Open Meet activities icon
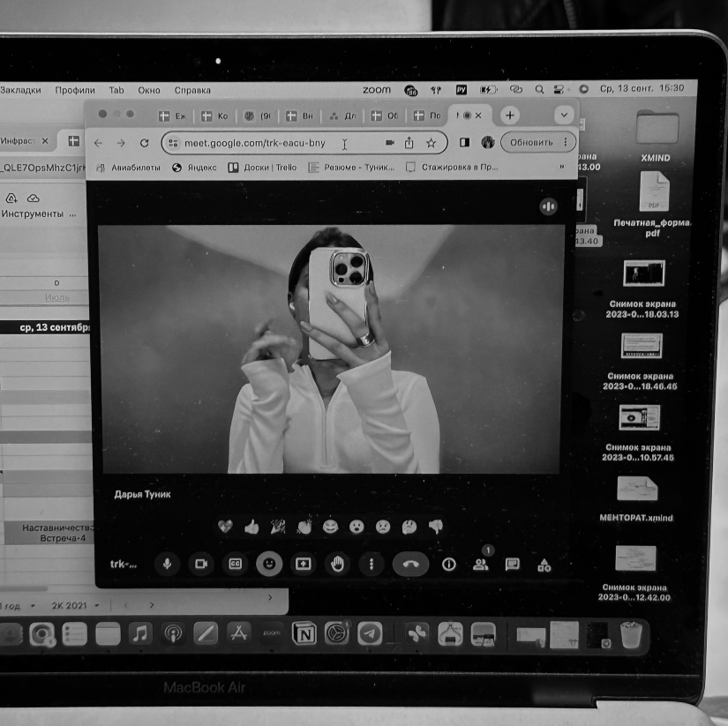The height and width of the screenshot is (726, 728). click(544, 565)
